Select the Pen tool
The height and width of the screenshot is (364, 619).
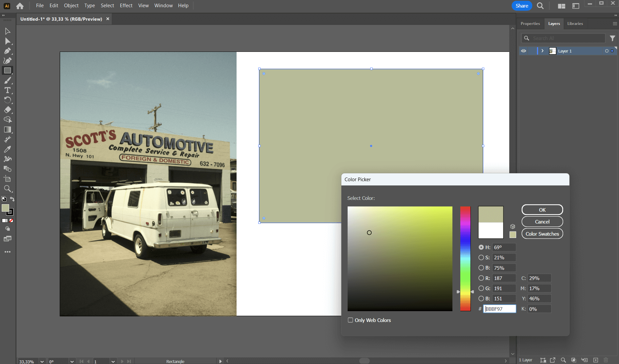(x=8, y=51)
